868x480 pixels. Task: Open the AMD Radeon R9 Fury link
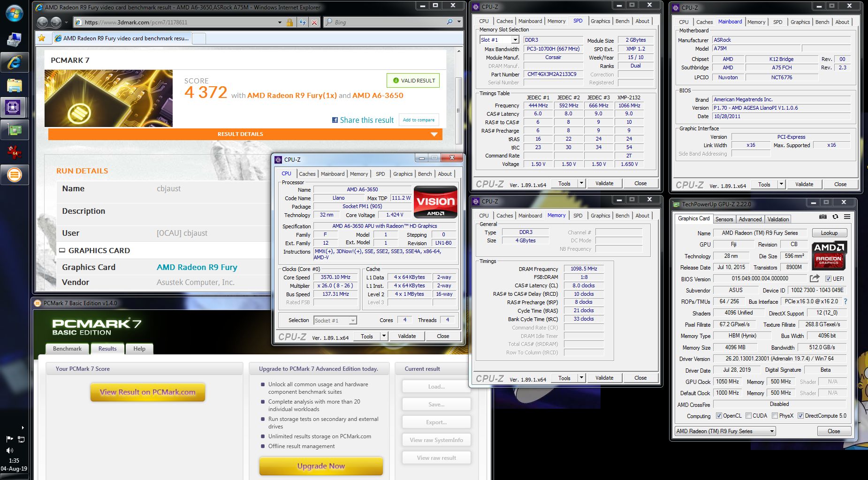(x=197, y=267)
